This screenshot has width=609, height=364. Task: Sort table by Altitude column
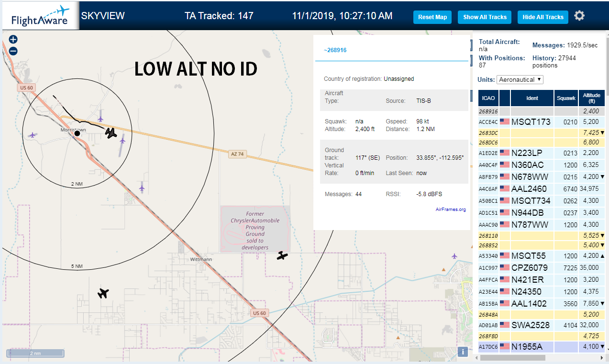(x=592, y=98)
